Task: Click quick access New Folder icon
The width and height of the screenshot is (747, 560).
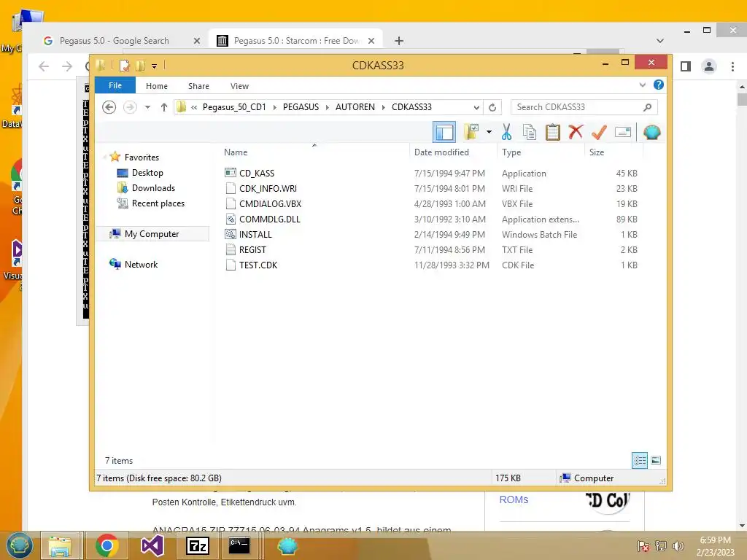Action: (x=140, y=66)
